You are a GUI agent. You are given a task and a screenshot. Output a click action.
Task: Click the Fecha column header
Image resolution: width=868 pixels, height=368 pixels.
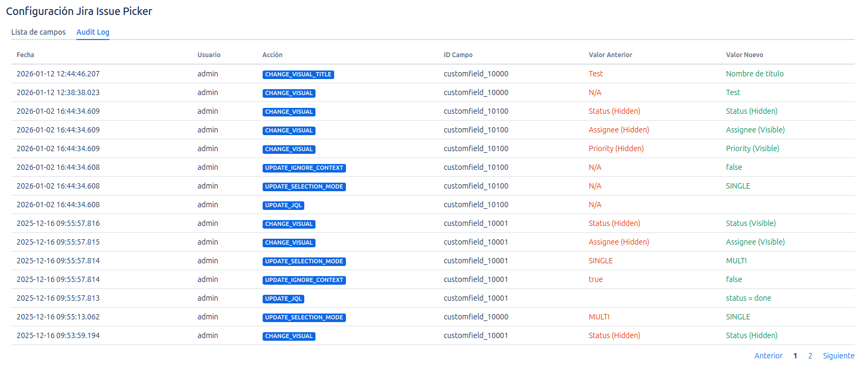[x=25, y=55]
